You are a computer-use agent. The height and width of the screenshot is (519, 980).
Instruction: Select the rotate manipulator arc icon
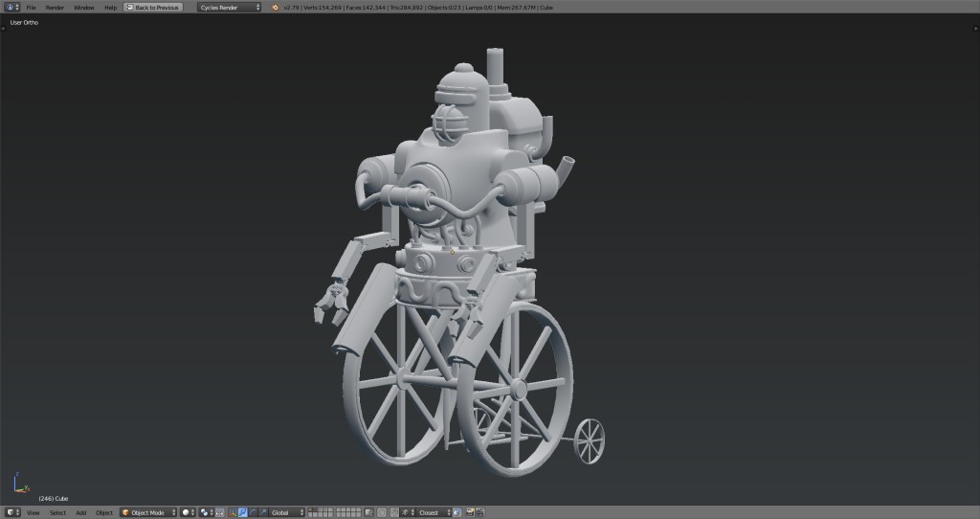(x=252, y=512)
